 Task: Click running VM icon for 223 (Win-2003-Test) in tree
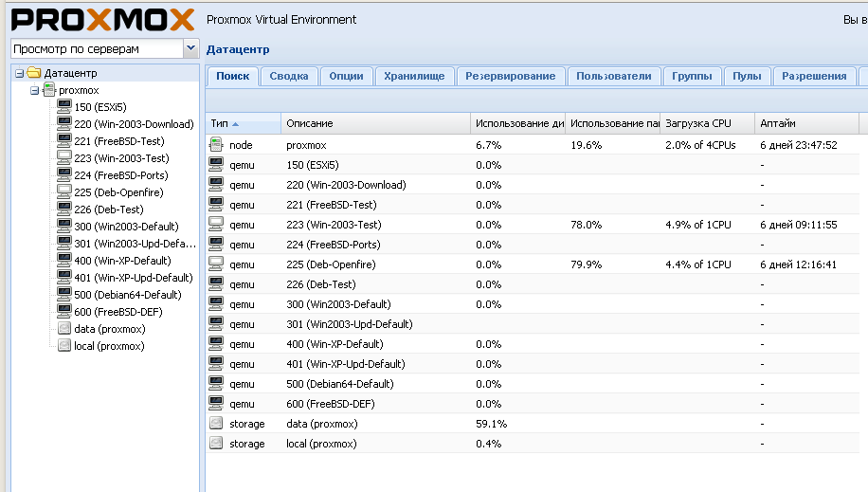tap(64, 157)
